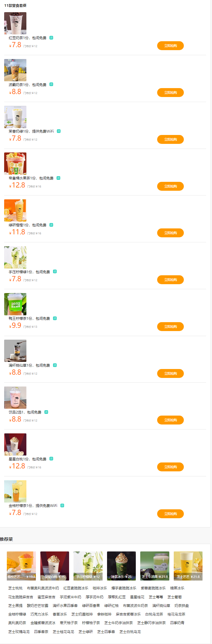This screenshot has height=644, width=212.
Task: Select the 咖啡冰乐 recommended dish tag
Action: coord(100,588)
